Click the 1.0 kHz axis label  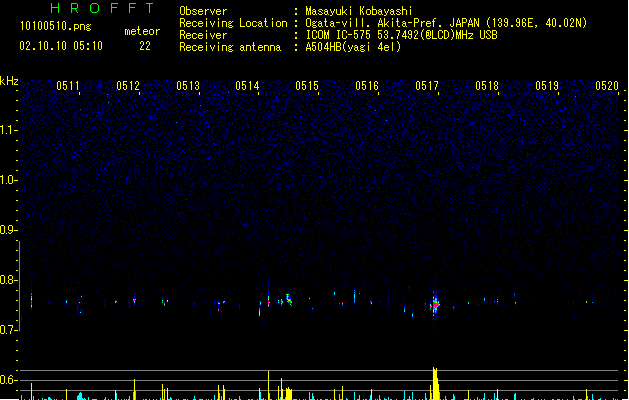8,180
